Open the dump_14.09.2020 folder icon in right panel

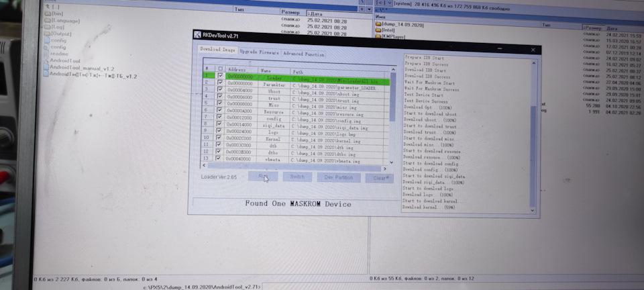(x=378, y=25)
